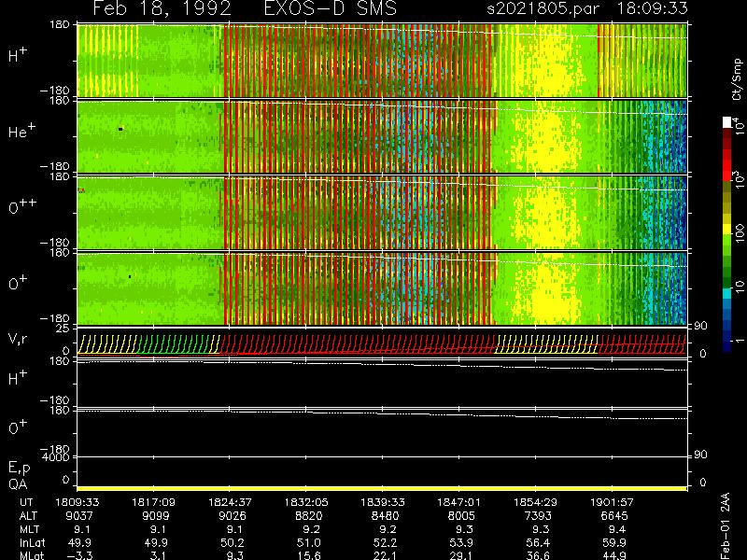Click the 'Feb-01 2AA' vertical text
Image resolution: width=747 pixels, height=560 pixels.
point(726,525)
